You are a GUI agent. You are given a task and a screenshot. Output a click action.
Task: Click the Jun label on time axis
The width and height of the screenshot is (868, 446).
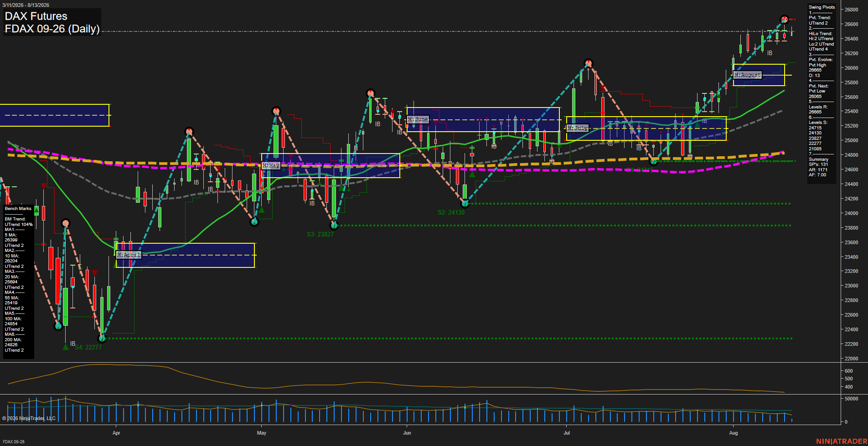coord(407,433)
